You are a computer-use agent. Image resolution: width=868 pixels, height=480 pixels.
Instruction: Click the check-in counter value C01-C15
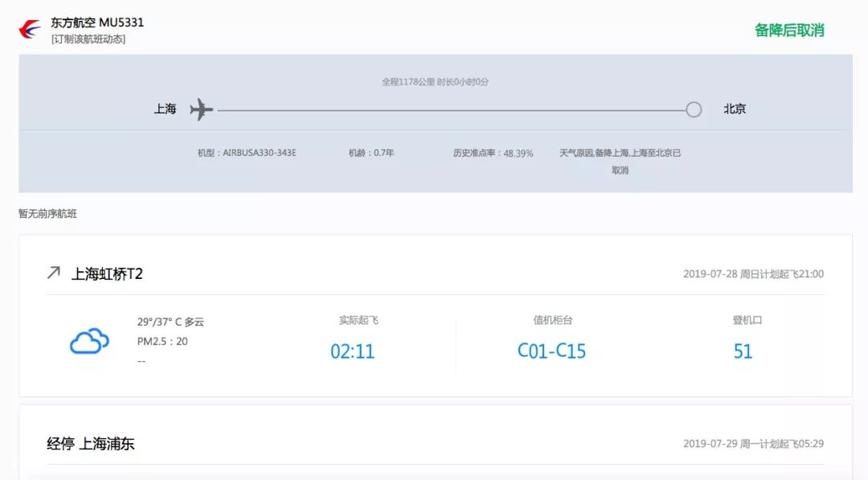pyautogui.click(x=551, y=351)
